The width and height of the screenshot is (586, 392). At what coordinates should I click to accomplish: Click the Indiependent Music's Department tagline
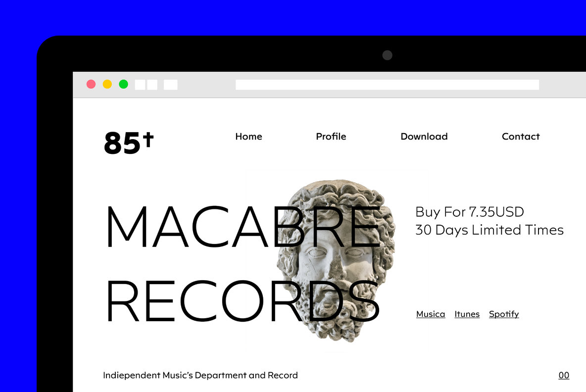point(200,375)
